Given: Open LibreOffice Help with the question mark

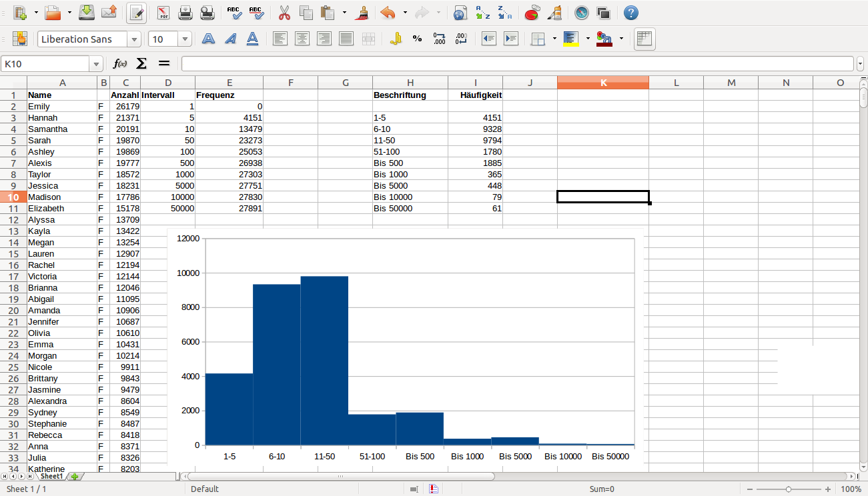Looking at the screenshot, I should point(630,13).
